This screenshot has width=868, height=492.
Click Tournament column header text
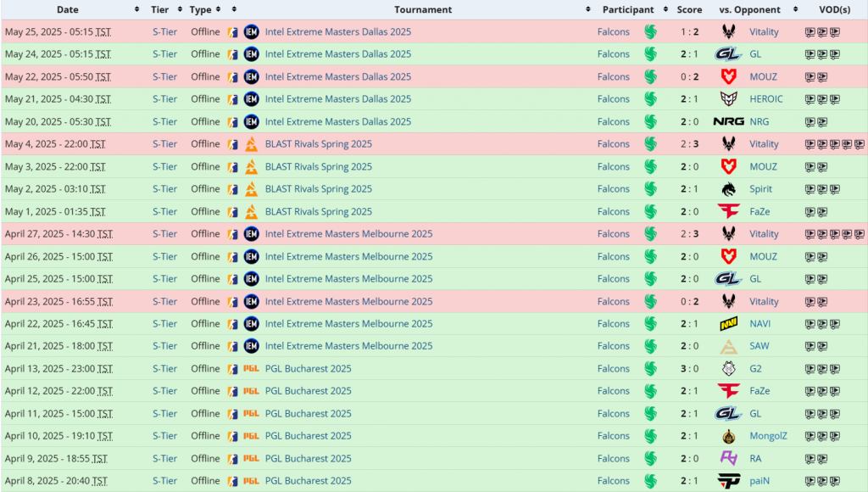click(x=423, y=9)
